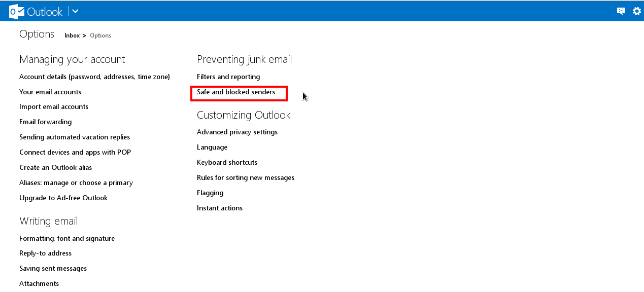Open Keyboard shortcuts settings
Viewport: 644px width, 292px height.
(x=227, y=162)
